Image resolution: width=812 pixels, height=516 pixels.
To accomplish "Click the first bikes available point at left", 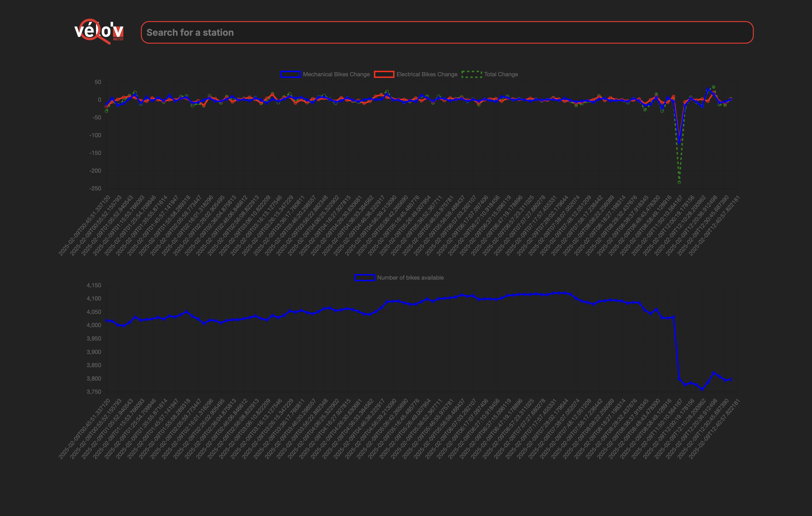I will [x=107, y=321].
